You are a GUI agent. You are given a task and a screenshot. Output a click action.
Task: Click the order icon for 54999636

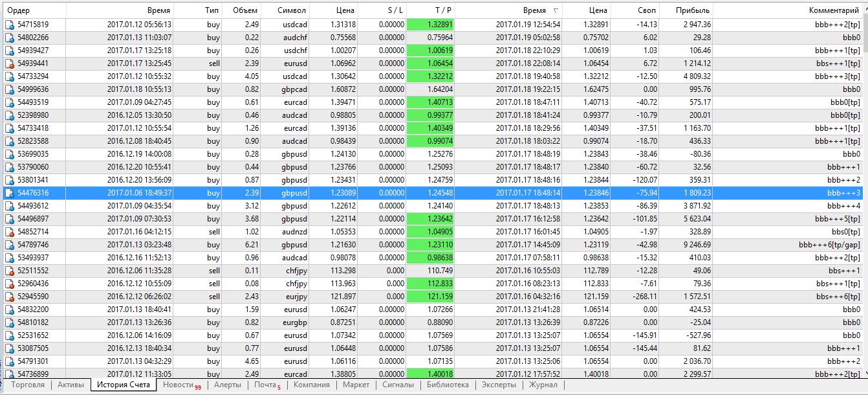pos(9,89)
